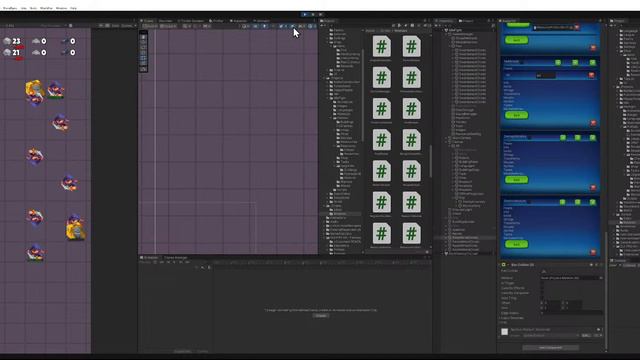Click the plus create button in Hierarchy window
Screen dimensions: 640x360
[x=437, y=25]
